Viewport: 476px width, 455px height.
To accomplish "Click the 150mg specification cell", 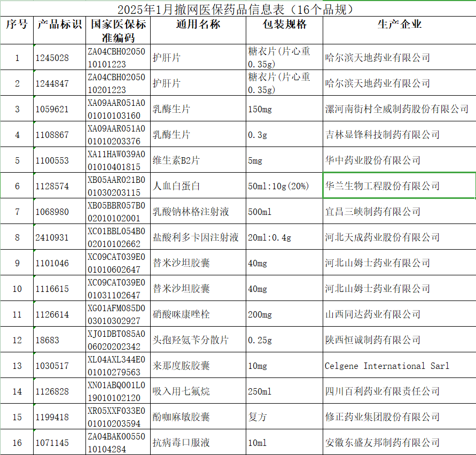I will pos(284,109).
